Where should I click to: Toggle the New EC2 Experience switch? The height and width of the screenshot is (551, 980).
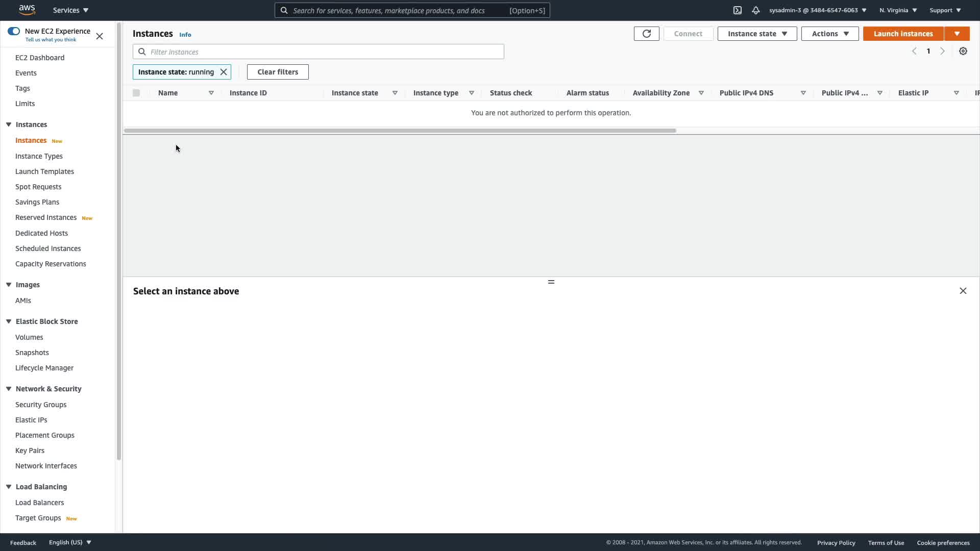click(14, 31)
